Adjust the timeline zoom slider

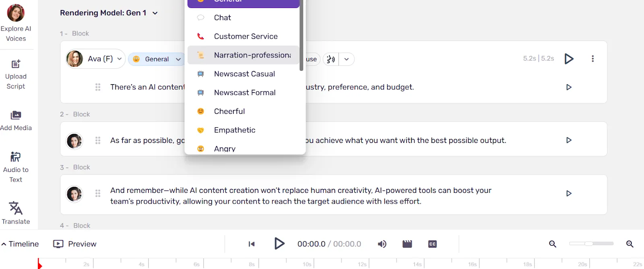[x=591, y=244]
